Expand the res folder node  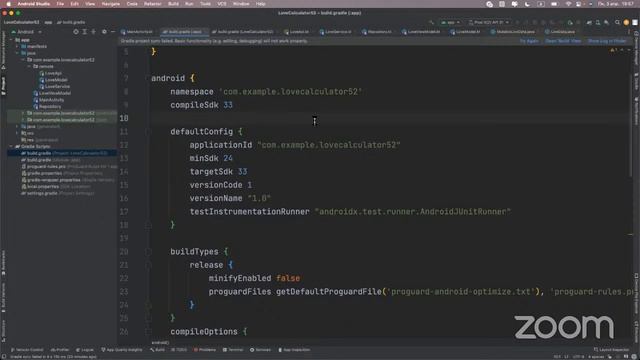[x=18, y=133]
